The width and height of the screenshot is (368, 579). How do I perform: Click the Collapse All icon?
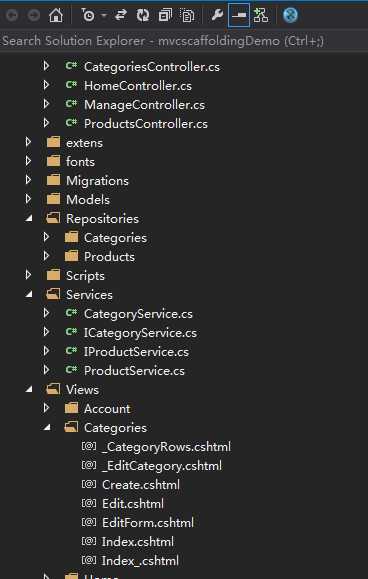pyautogui.click(x=165, y=16)
